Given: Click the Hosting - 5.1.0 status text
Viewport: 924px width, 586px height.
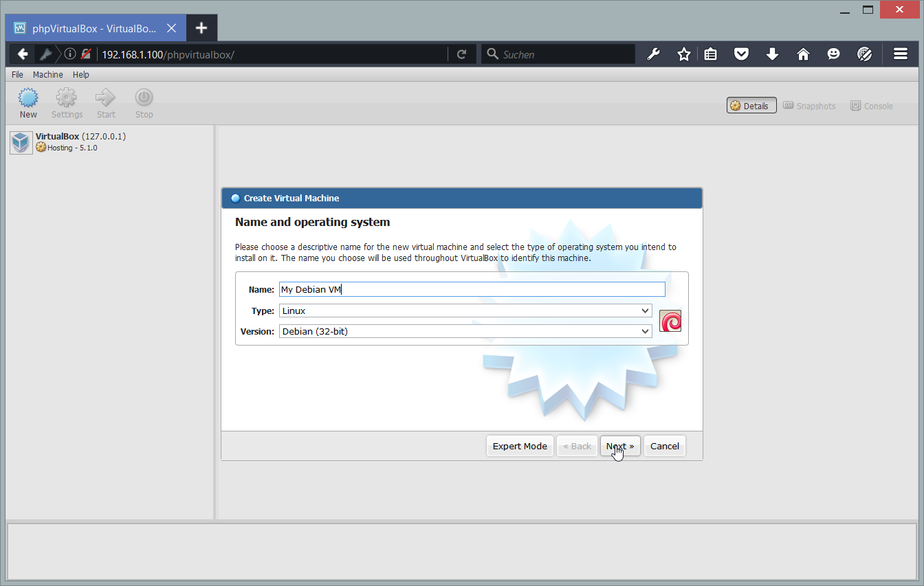Looking at the screenshot, I should (x=72, y=148).
